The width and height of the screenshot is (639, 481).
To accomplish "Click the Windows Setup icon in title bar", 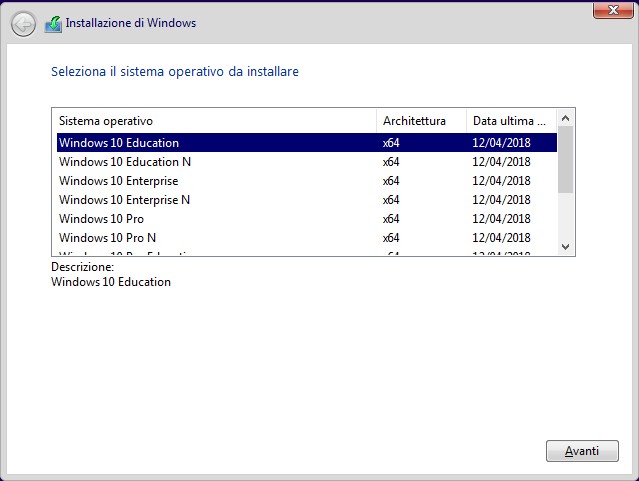I will pos(53,24).
